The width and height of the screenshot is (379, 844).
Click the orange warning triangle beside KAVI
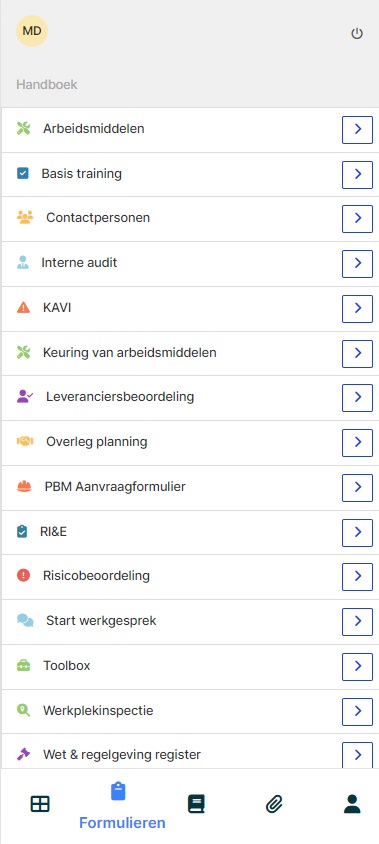pyautogui.click(x=23, y=308)
